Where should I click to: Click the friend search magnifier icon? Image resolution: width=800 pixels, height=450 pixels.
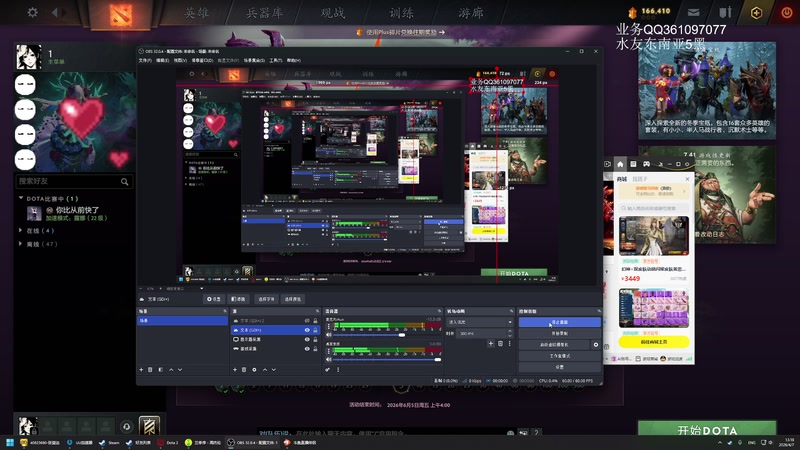(124, 182)
